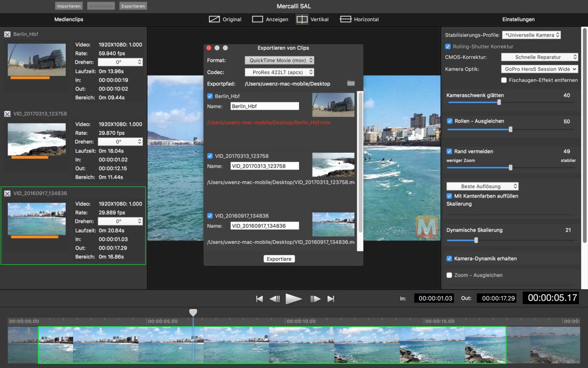Remove VID_20160917_134836 clip via X icon
This screenshot has width=588, height=368.
tap(7, 194)
